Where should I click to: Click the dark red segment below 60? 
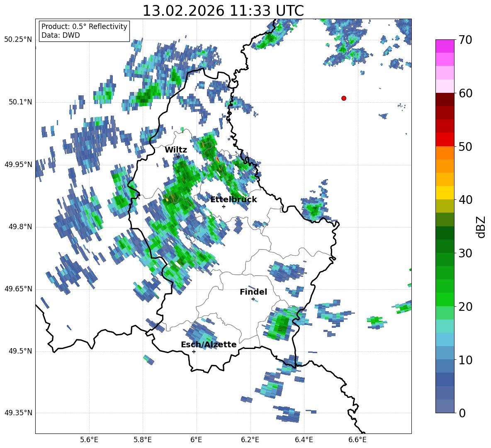tap(445, 99)
